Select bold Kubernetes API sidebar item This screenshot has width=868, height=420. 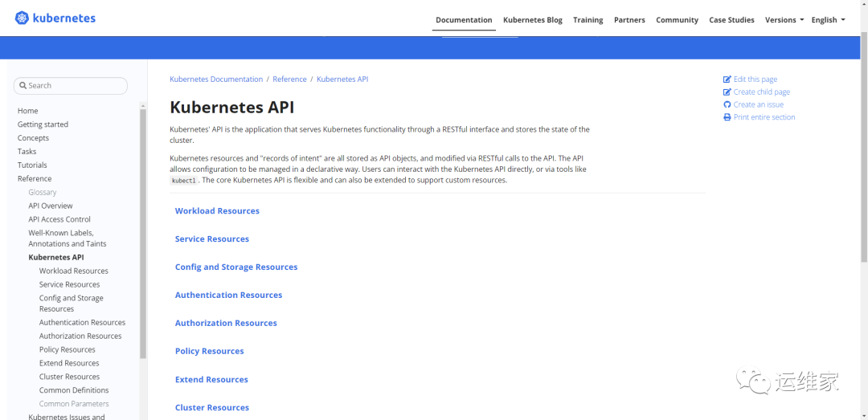click(56, 257)
